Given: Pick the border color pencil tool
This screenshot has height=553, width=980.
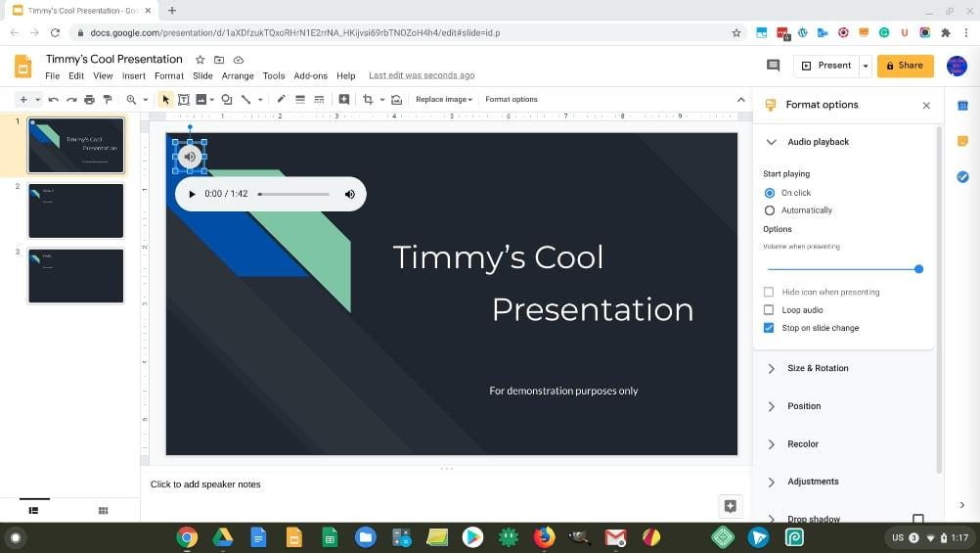Looking at the screenshot, I should (282, 100).
